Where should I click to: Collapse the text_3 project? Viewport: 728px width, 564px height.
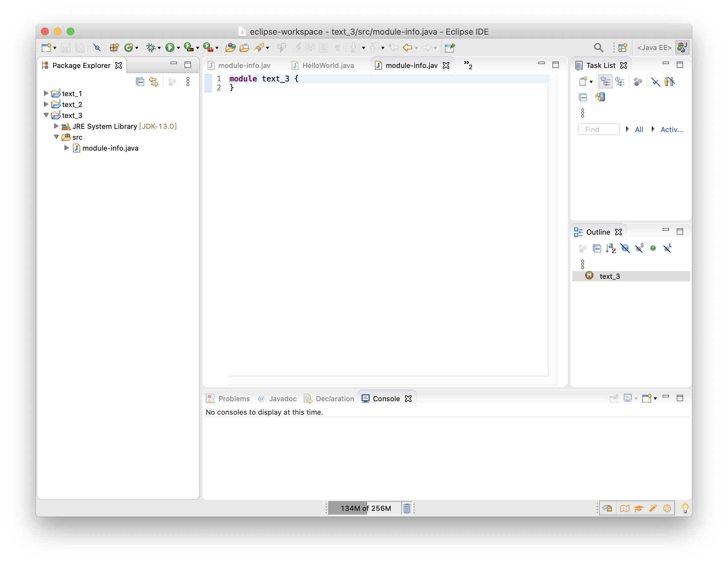pos(46,115)
